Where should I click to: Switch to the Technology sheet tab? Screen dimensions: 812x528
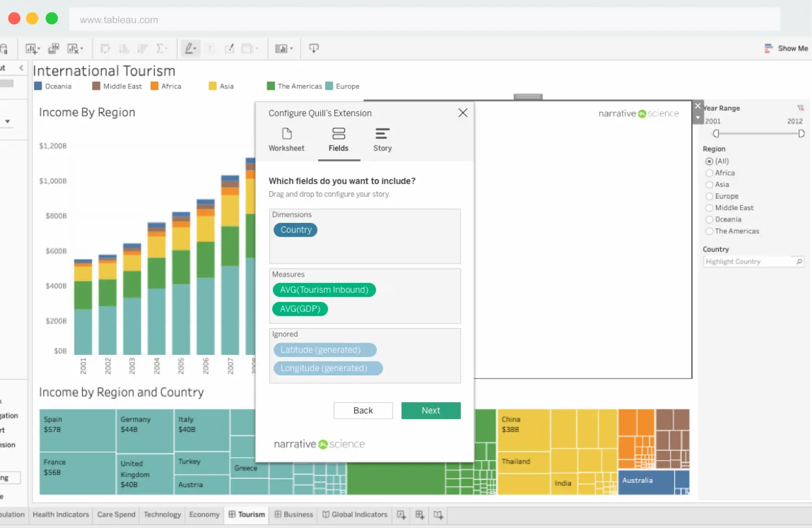point(162,515)
